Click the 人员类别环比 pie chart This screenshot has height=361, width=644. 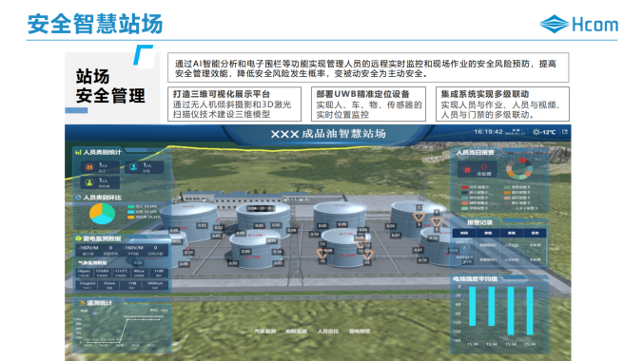[x=102, y=214]
